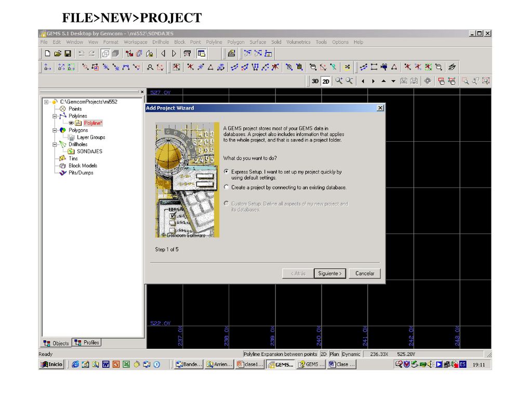
Task: Click the Save floppy disk icon
Action: [x=68, y=54]
